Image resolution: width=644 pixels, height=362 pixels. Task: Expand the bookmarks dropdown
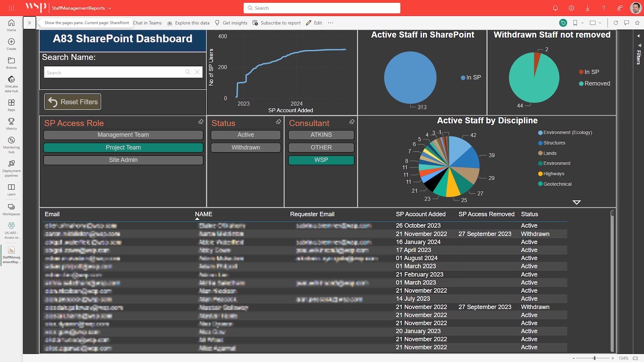click(x=583, y=23)
